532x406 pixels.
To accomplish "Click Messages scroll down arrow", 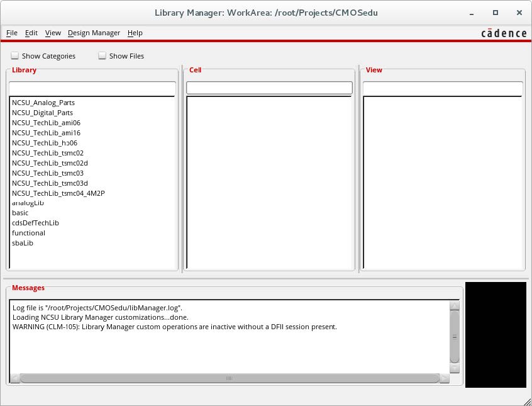I will tap(455, 368).
